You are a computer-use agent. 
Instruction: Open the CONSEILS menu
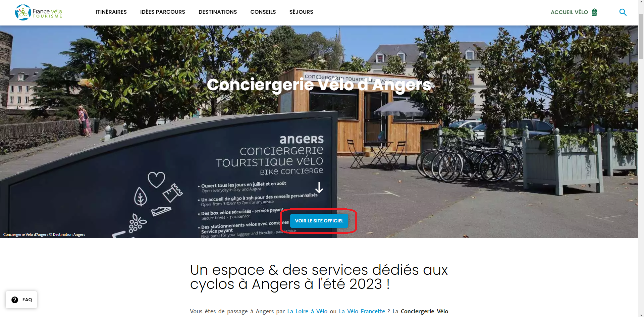263,12
